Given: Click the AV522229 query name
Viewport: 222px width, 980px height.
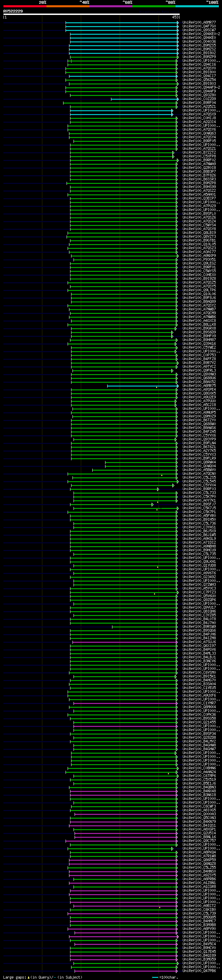Looking at the screenshot, I should click(13, 11).
